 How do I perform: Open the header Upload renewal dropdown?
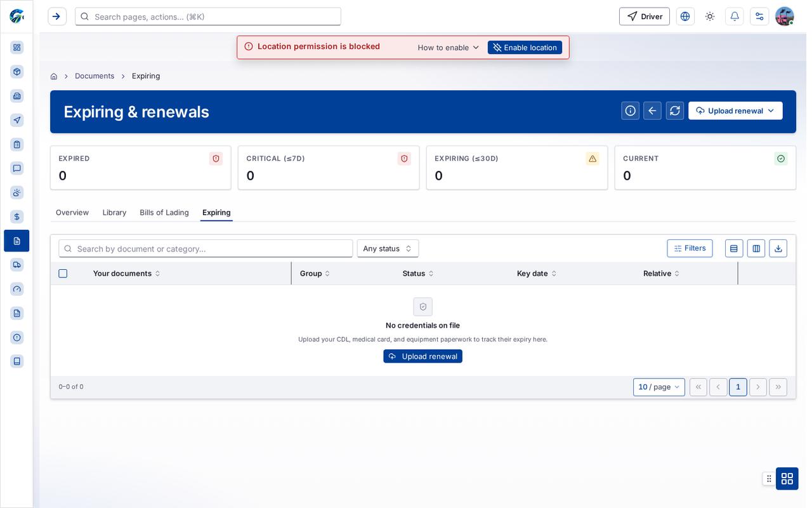pyautogui.click(x=735, y=110)
